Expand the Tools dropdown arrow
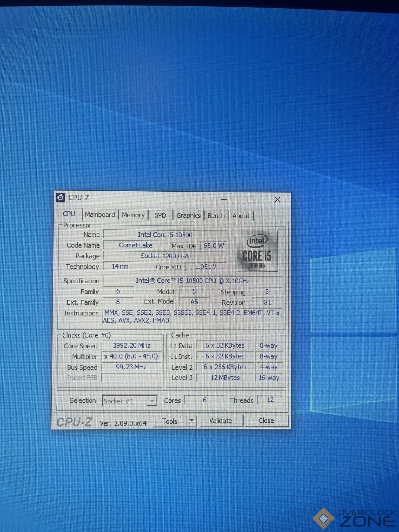This screenshot has width=399, height=532. click(192, 421)
